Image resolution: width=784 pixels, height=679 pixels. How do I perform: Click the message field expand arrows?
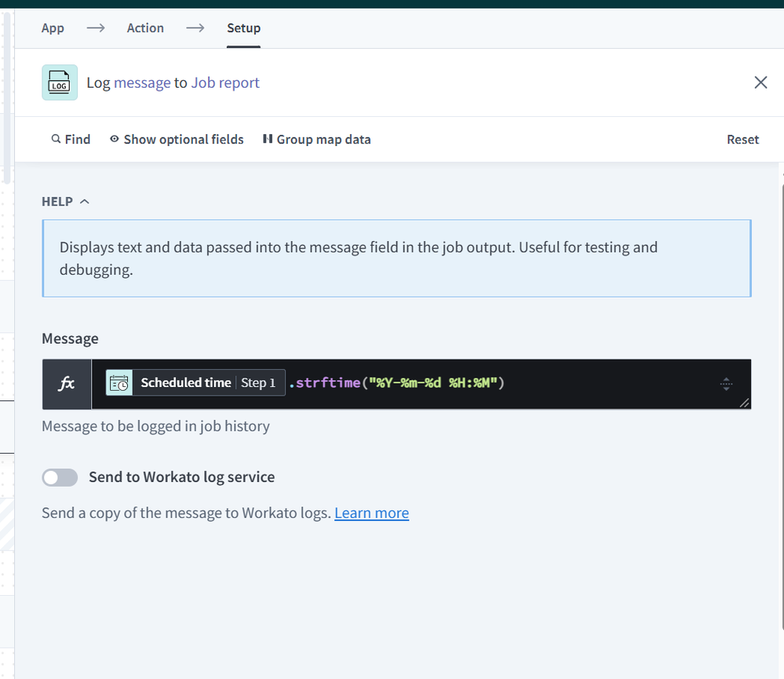click(726, 384)
